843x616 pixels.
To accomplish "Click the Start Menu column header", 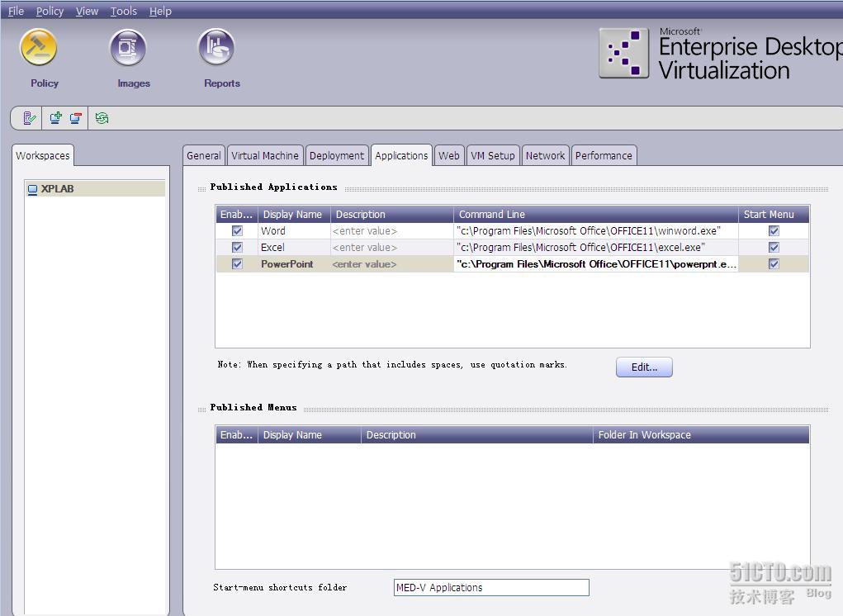I will coord(774,214).
